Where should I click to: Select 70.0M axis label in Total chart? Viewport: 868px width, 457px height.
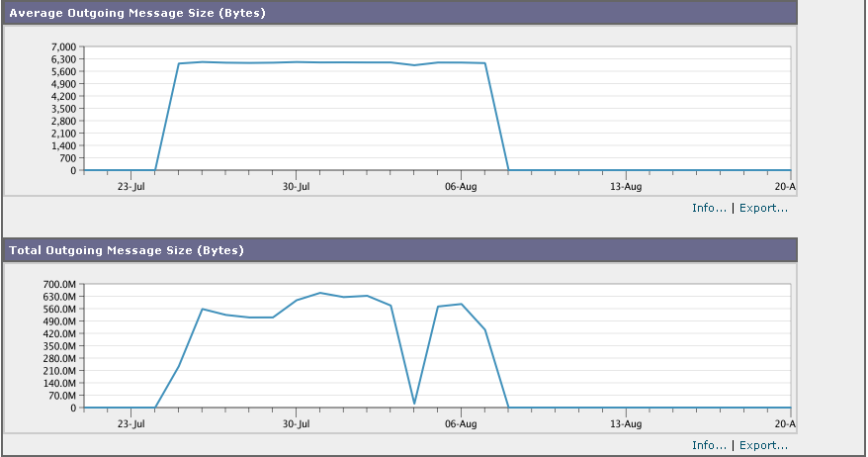tap(62, 396)
